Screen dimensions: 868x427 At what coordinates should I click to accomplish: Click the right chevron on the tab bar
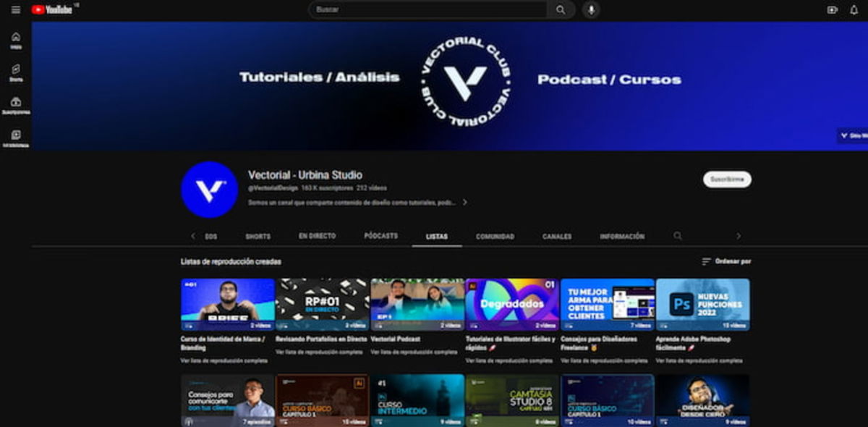coord(739,236)
